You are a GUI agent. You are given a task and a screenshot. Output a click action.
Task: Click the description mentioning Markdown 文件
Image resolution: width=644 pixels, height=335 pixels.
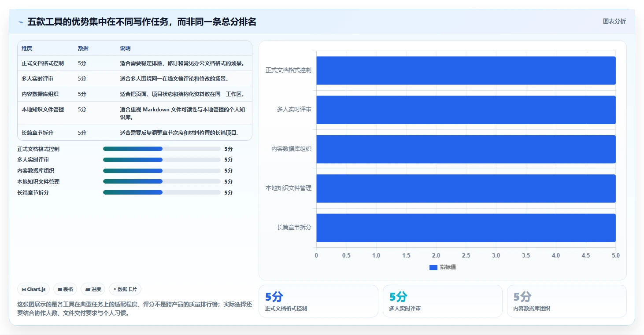[x=183, y=114]
